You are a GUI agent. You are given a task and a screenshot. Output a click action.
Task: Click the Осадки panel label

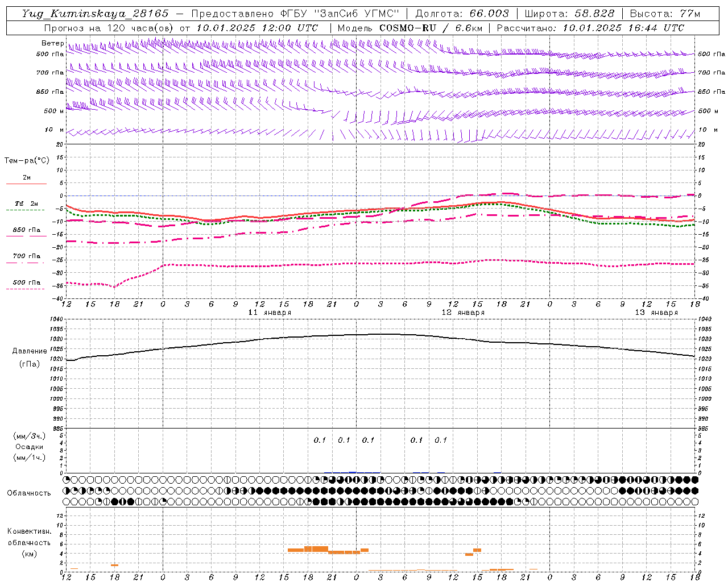click(30, 447)
